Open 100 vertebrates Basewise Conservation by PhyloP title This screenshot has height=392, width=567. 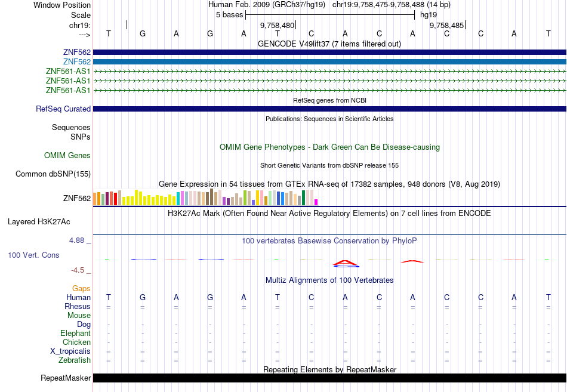(x=329, y=241)
